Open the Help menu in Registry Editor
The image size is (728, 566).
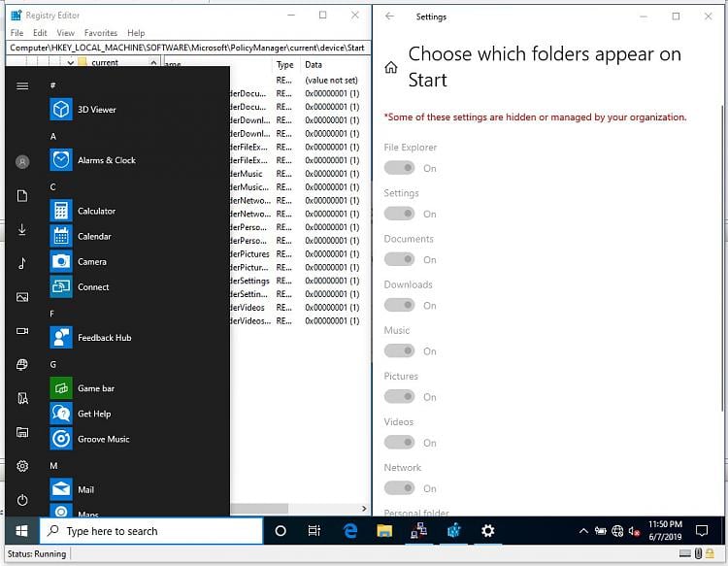(x=136, y=33)
